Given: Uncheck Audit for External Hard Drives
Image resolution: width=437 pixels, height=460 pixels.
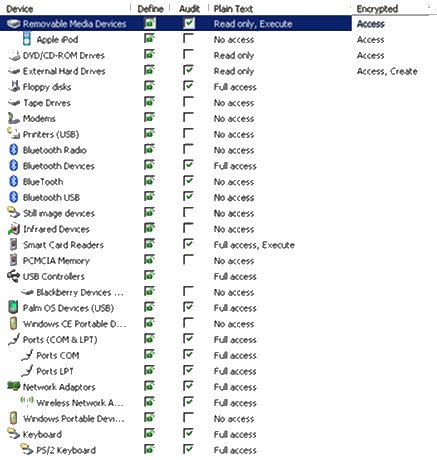Looking at the screenshot, I should tap(188, 70).
